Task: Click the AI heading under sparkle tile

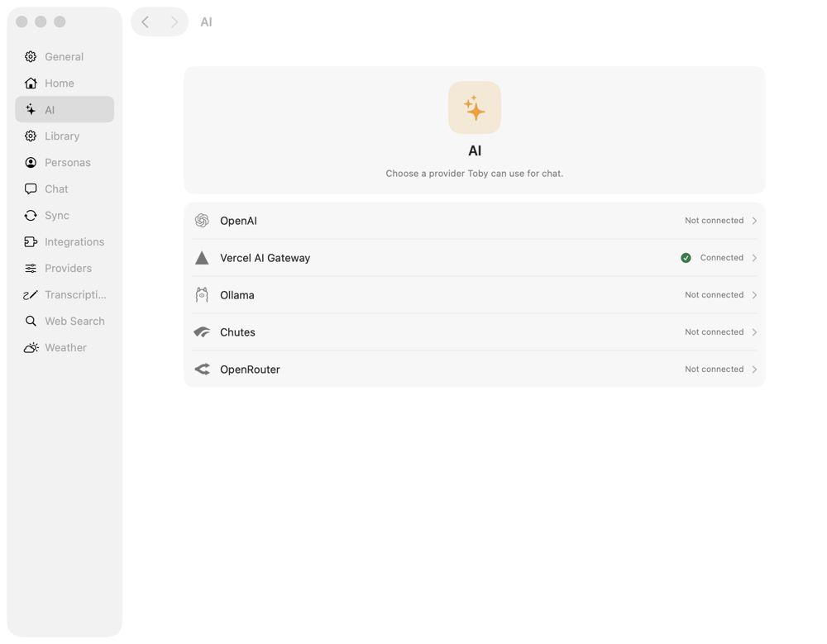Action: [x=475, y=150]
